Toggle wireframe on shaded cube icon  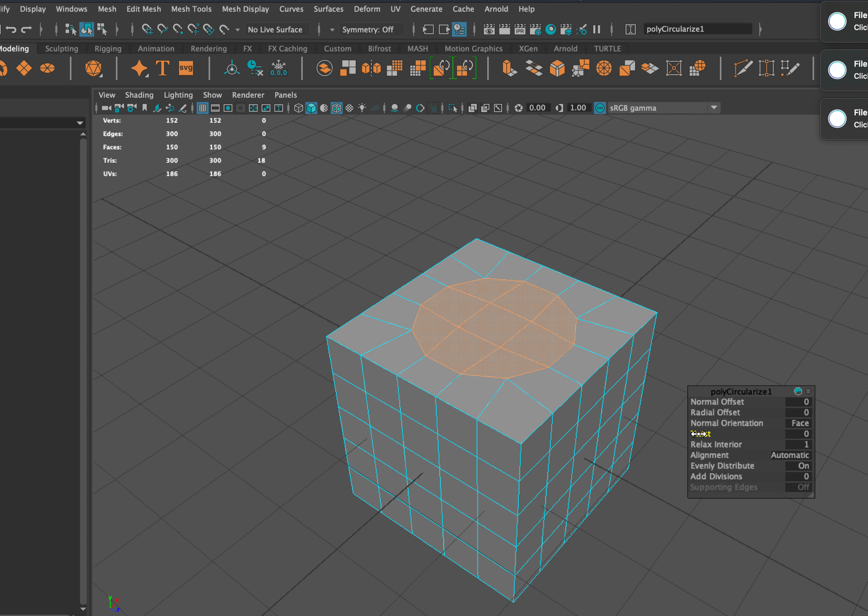pyautogui.click(x=336, y=108)
